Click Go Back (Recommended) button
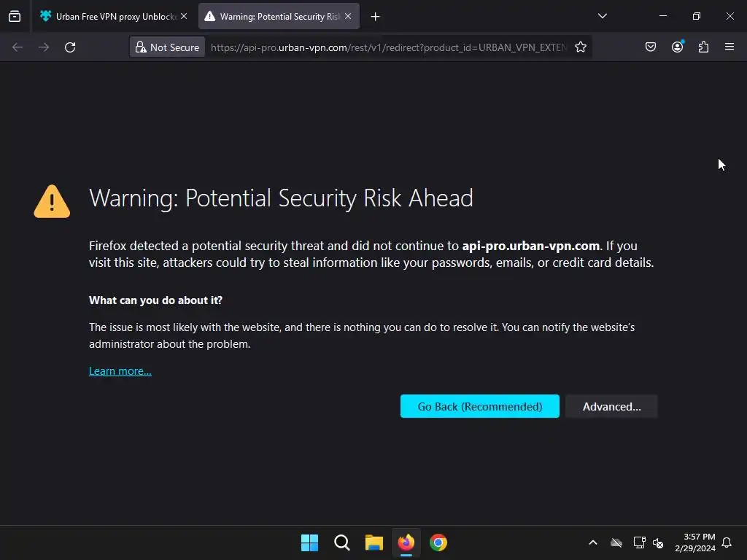The height and width of the screenshot is (560, 747). (x=480, y=406)
